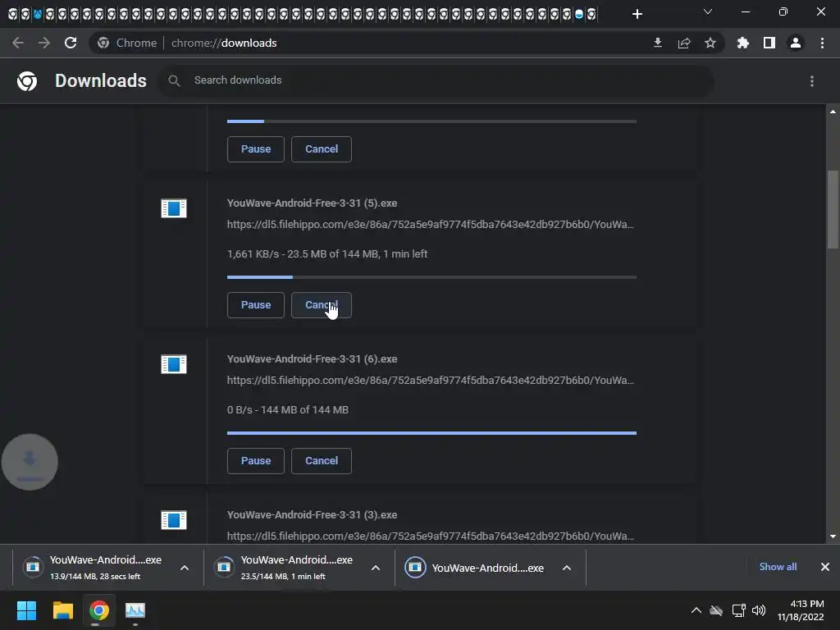Image resolution: width=840 pixels, height=630 pixels.
Task: Open the profile avatar menu
Action: (x=796, y=43)
